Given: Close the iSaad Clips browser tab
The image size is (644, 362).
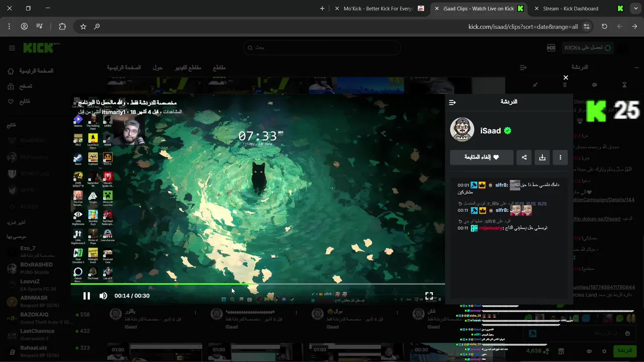Looking at the screenshot, I should [436, 9].
